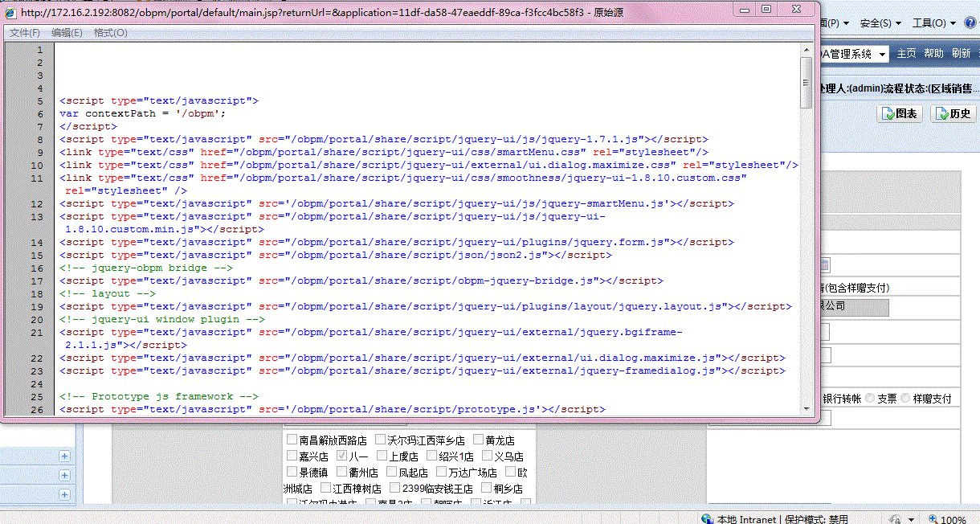The height and width of the screenshot is (524, 980).
Task: Click the IE page icon in source window title
Action: (11, 12)
